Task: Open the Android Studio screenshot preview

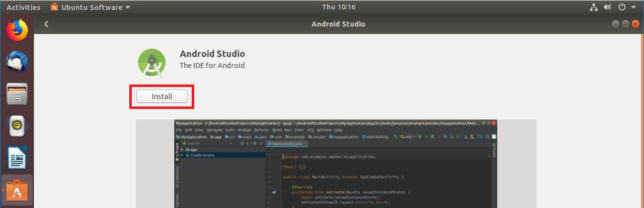Action: coord(336,163)
